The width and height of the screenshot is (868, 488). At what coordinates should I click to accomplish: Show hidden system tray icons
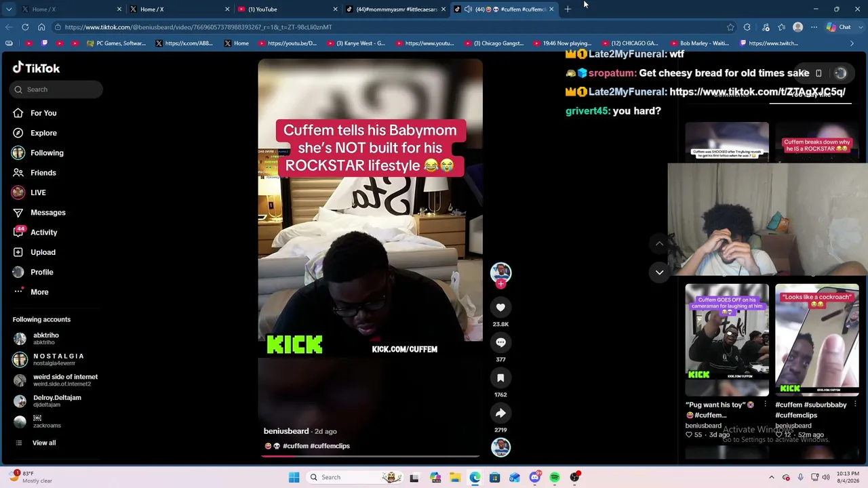(x=771, y=477)
